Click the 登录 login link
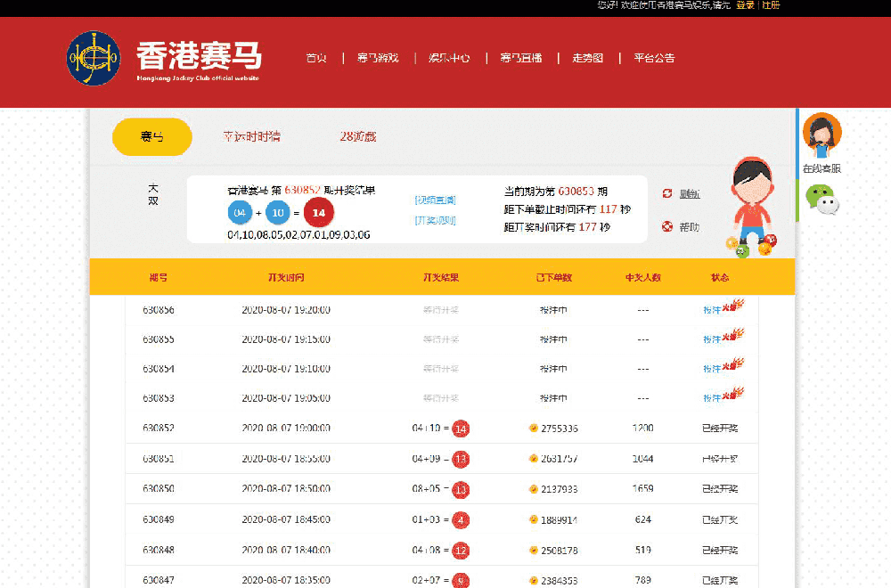 pos(745,5)
